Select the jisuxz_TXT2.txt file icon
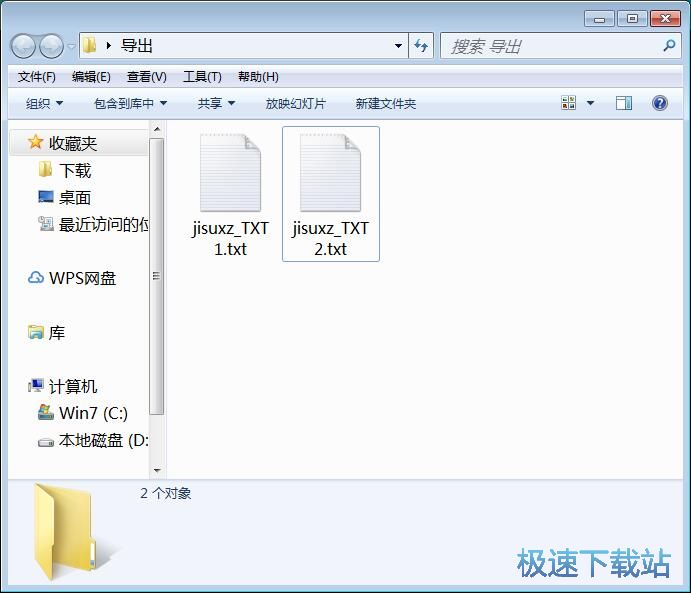This screenshot has height=593, width=691. coord(331,173)
